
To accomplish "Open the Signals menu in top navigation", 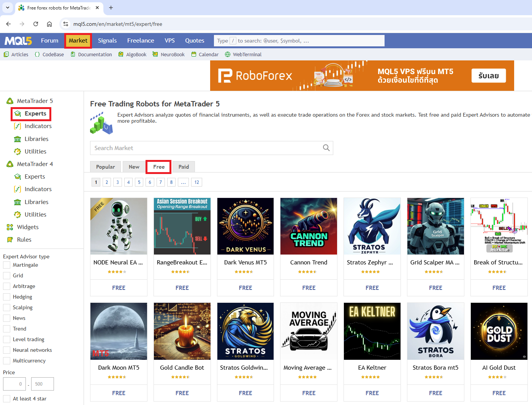I will [107, 41].
